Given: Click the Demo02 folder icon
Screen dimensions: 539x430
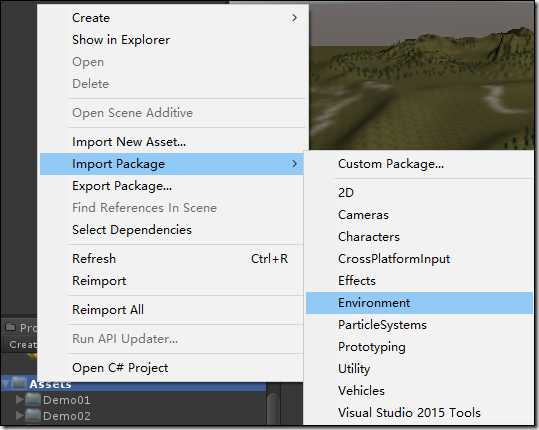Looking at the screenshot, I should [33, 416].
